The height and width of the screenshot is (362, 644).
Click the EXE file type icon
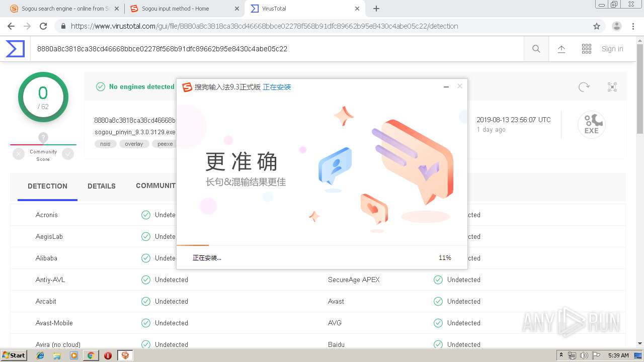pyautogui.click(x=591, y=125)
